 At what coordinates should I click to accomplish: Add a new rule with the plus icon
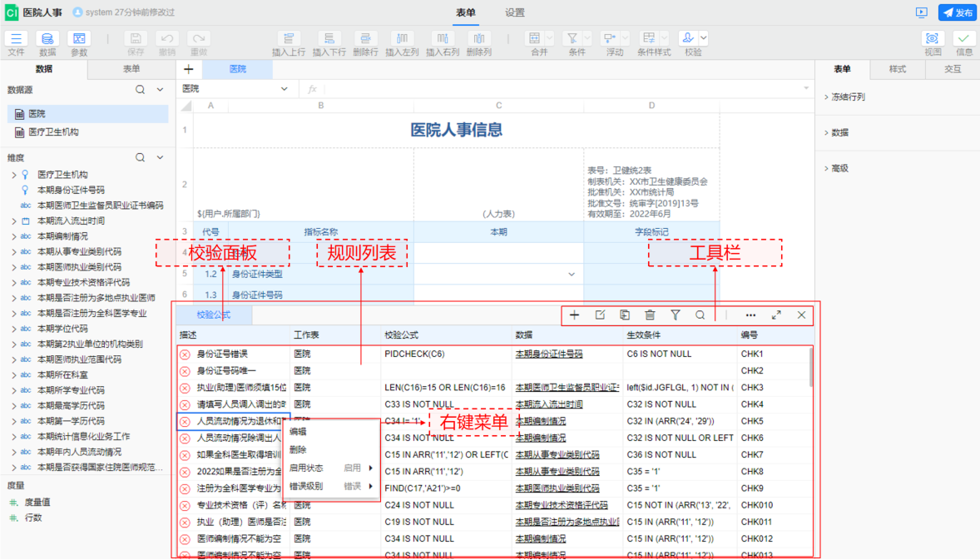pos(574,315)
